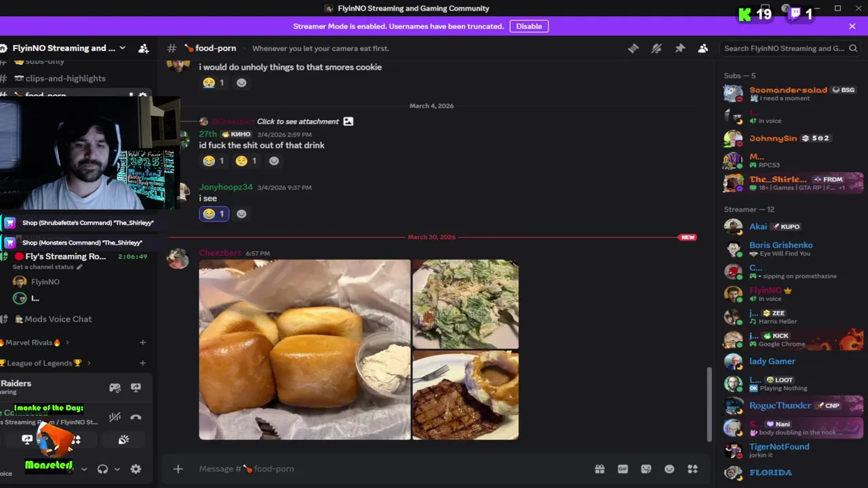This screenshot has width=868, height=488.
Task: Select the clips-and-highlights channel
Action: (x=65, y=79)
